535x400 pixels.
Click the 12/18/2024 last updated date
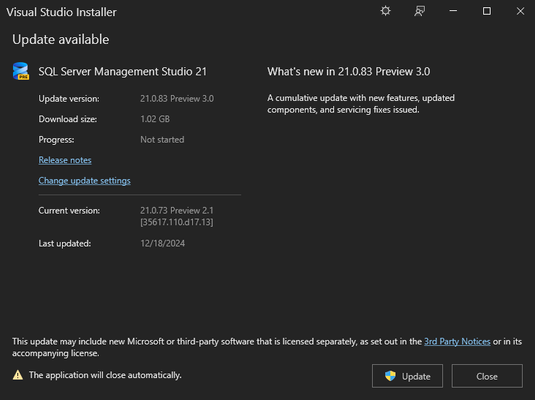163,243
